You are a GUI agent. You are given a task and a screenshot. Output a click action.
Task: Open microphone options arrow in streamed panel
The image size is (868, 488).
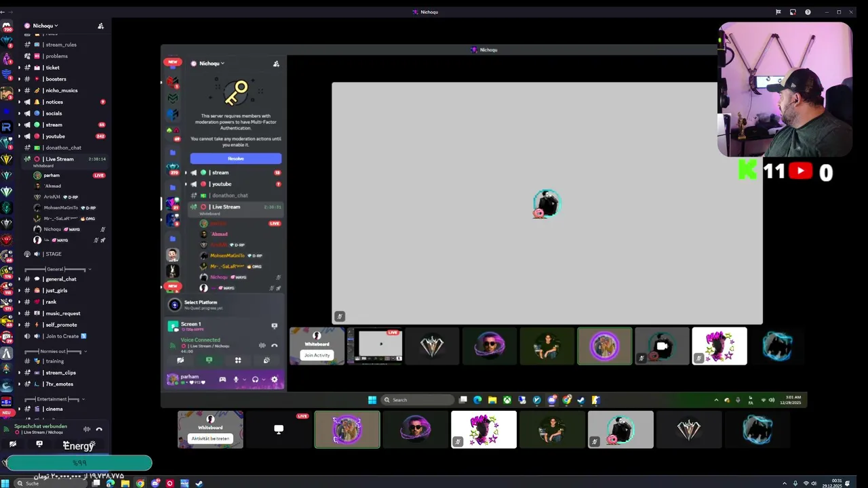[x=244, y=380]
